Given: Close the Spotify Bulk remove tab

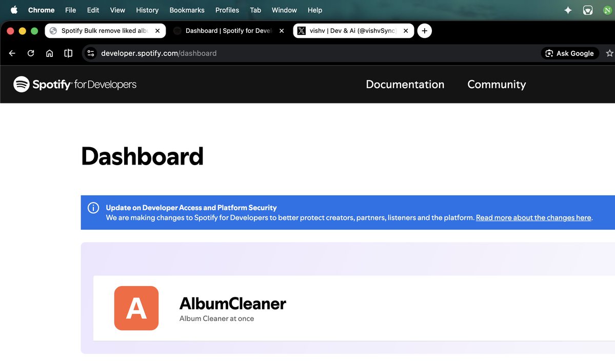Looking at the screenshot, I should coord(157,31).
